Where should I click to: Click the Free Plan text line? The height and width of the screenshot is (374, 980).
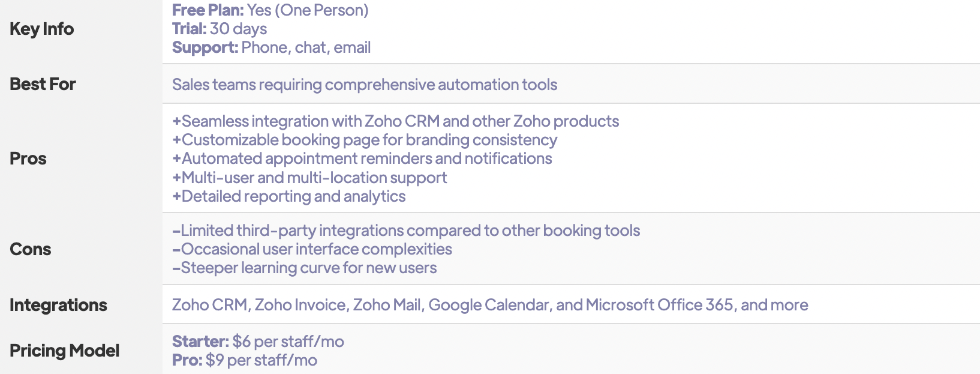pos(270,10)
